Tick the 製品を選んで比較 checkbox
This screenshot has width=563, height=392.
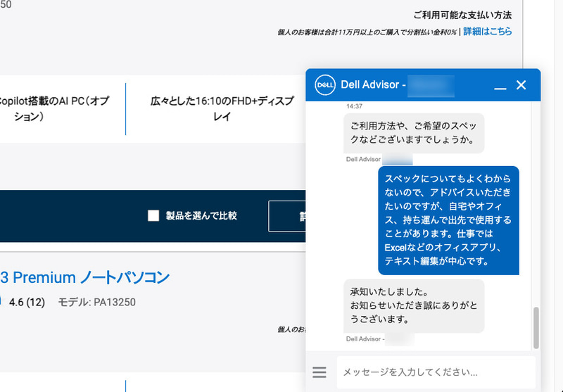pos(153,216)
